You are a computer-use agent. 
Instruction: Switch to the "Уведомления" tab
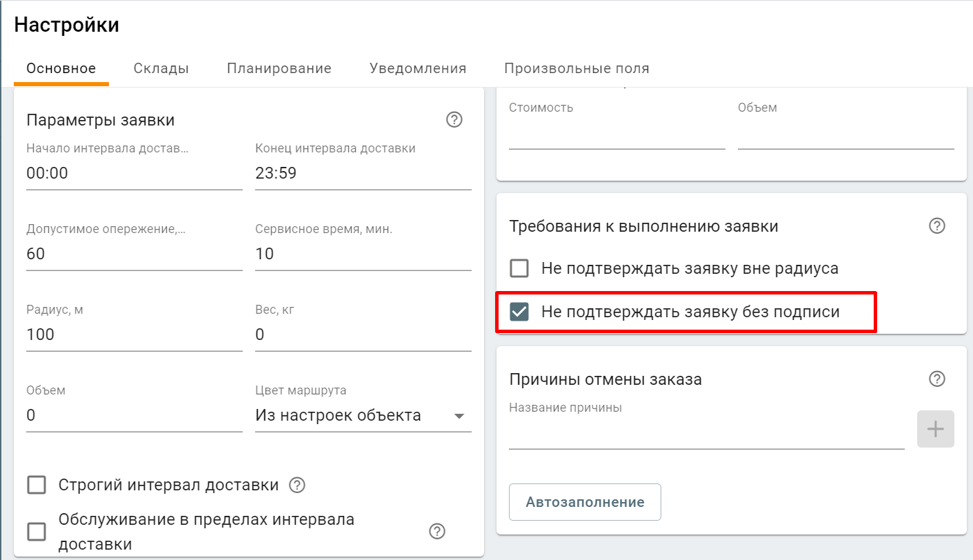click(417, 68)
